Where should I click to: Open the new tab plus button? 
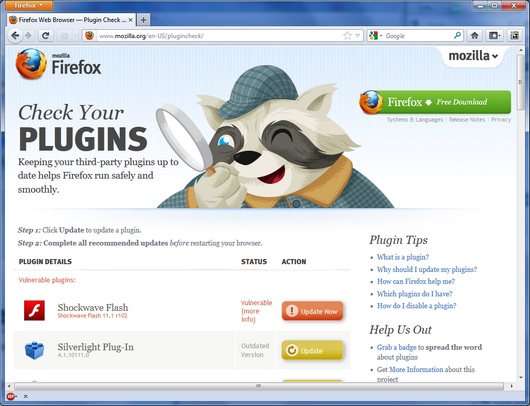[x=143, y=20]
